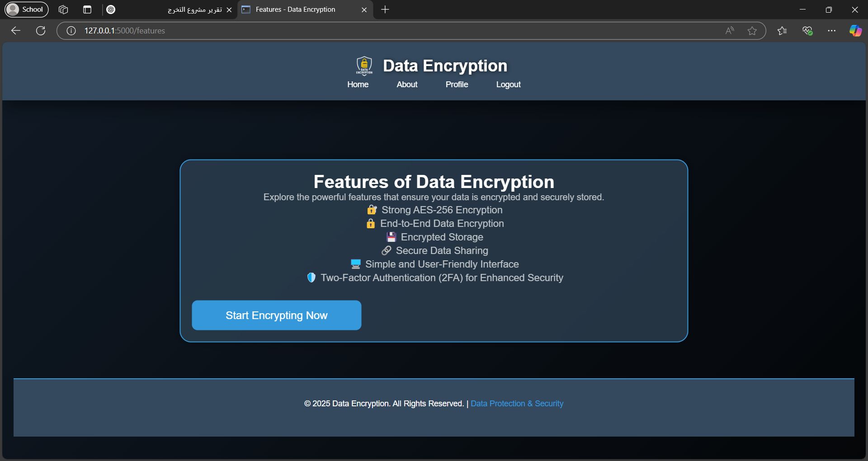Launch the Copilot icon
This screenshot has height=461, width=868.
click(855, 31)
